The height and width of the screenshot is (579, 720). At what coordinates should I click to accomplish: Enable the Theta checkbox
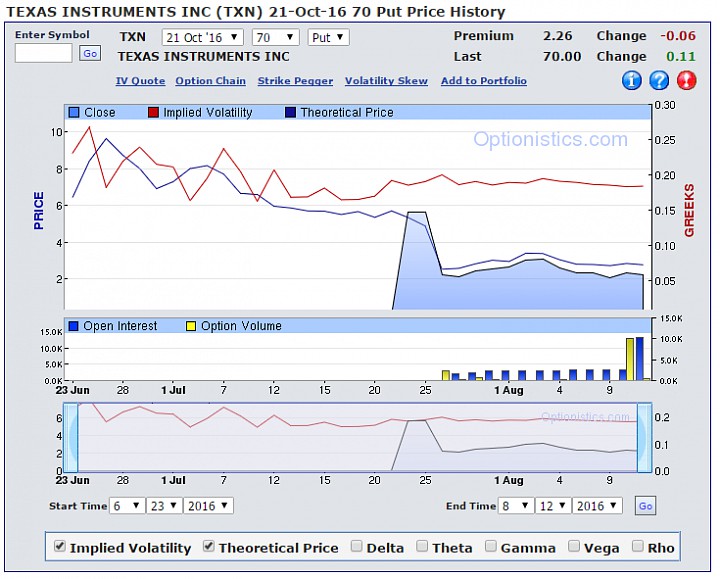pyautogui.click(x=422, y=546)
